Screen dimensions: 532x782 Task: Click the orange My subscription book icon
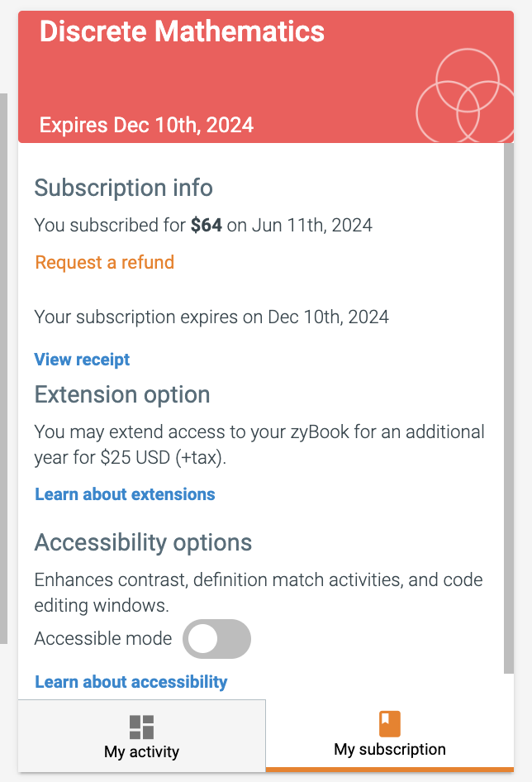point(390,723)
